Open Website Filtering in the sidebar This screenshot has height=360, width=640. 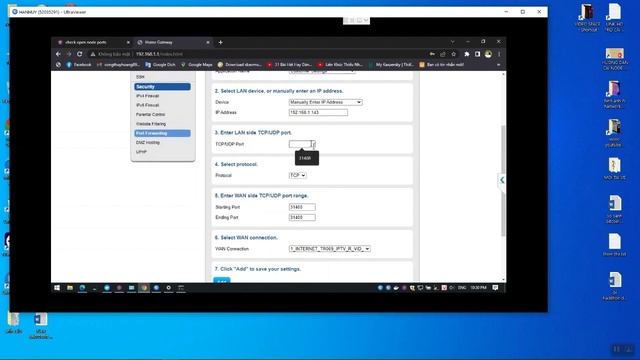151,124
